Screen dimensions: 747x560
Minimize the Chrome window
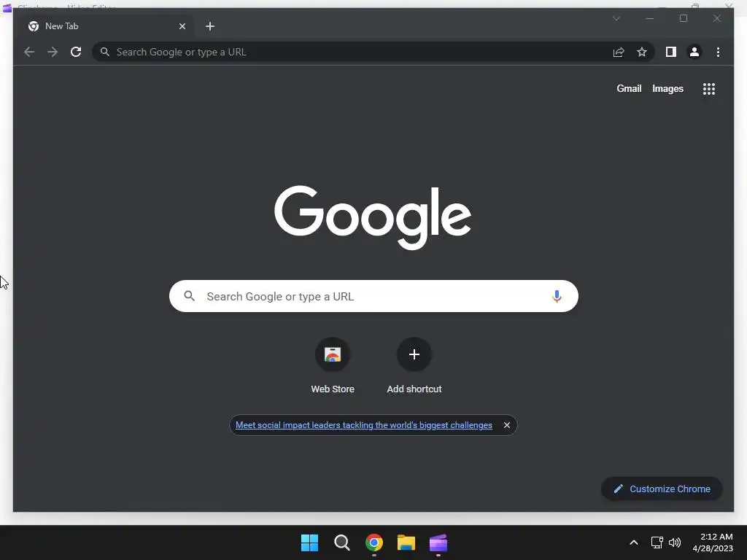[x=650, y=18]
